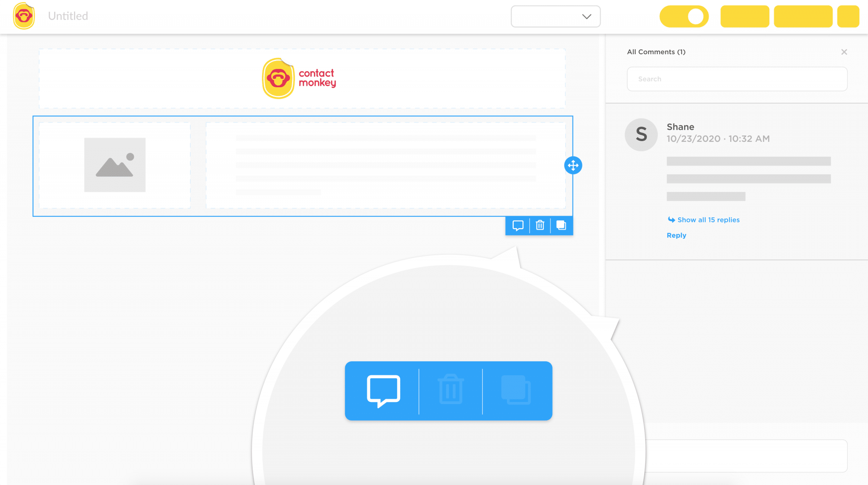Image resolution: width=868 pixels, height=485 pixels.
Task: Select the Untitled document title
Action: [68, 16]
